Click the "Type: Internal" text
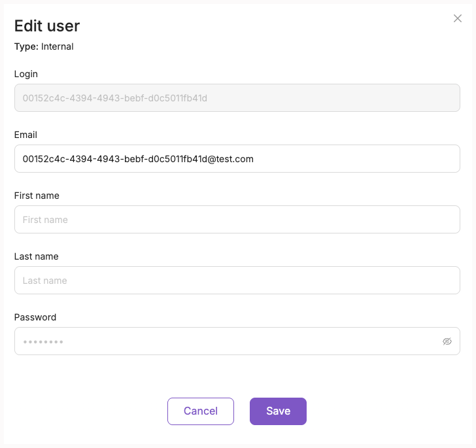 pyautogui.click(x=44, y=47)
